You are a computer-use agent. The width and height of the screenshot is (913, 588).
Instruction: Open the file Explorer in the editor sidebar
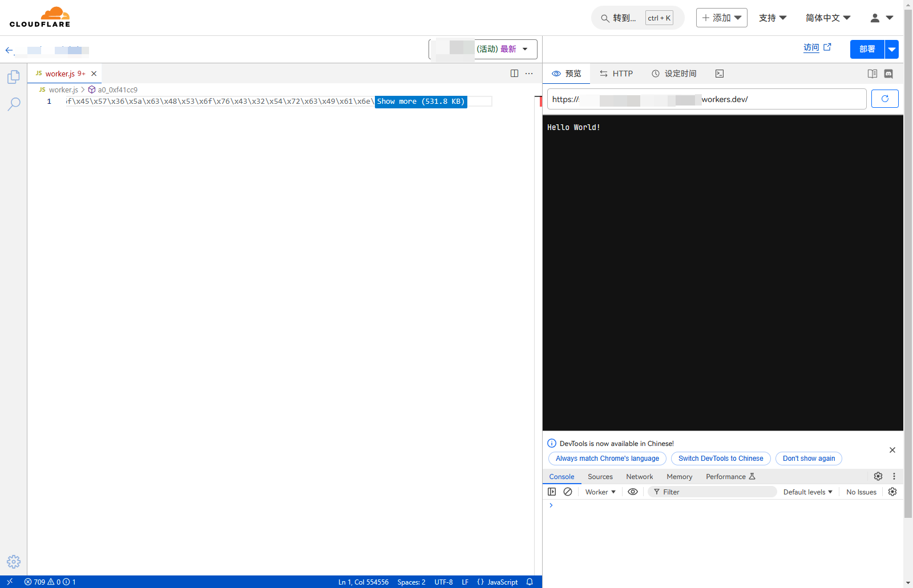click(x=13, y=76)
